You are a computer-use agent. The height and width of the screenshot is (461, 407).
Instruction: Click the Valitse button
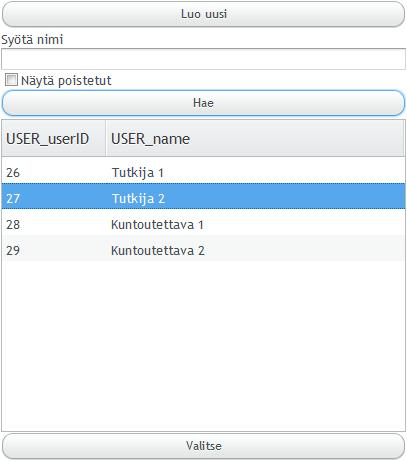(x=203, y=446)
